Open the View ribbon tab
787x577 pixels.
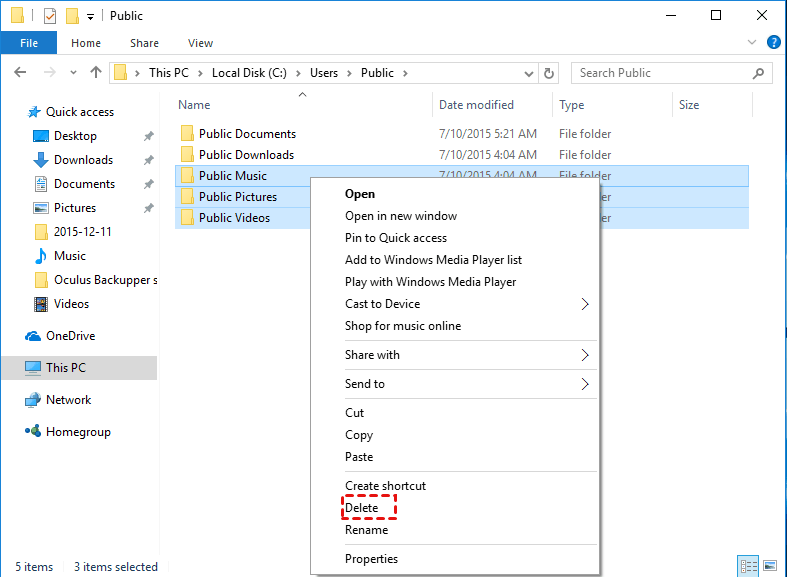[200, 43]
